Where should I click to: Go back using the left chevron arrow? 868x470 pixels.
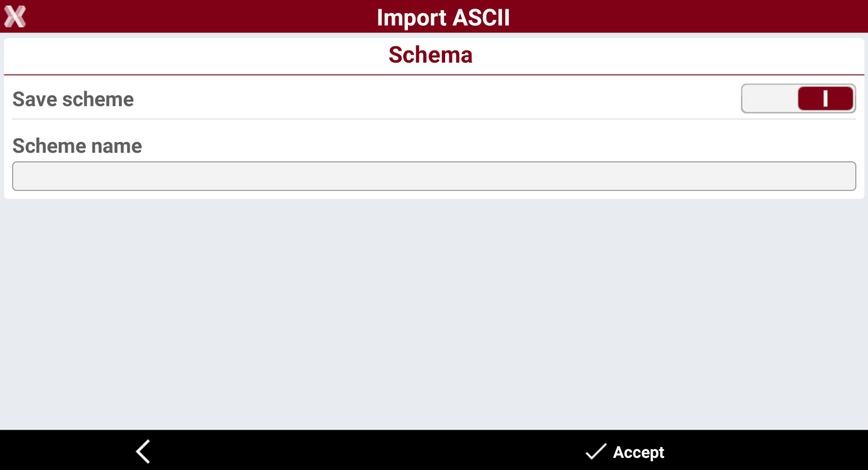pos(143,451)
